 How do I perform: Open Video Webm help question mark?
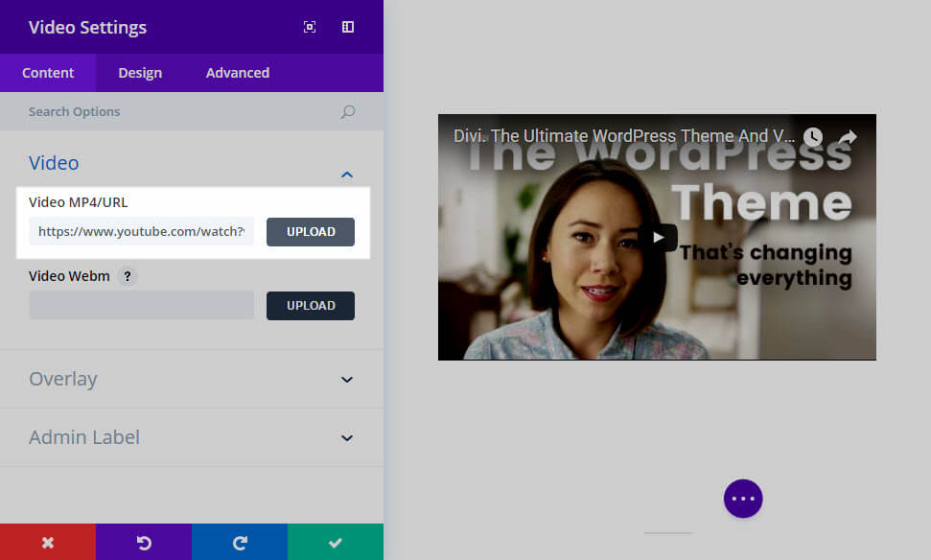click(x=128, y=276)
